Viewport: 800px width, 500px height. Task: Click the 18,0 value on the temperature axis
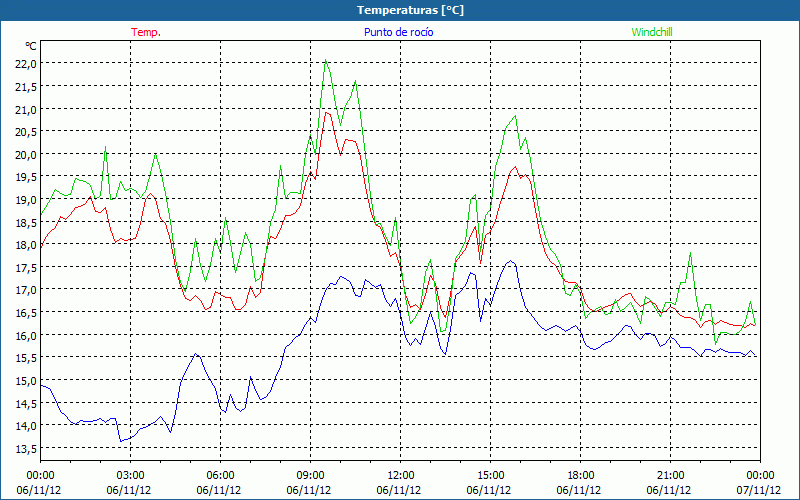click(x=23, y=244)
